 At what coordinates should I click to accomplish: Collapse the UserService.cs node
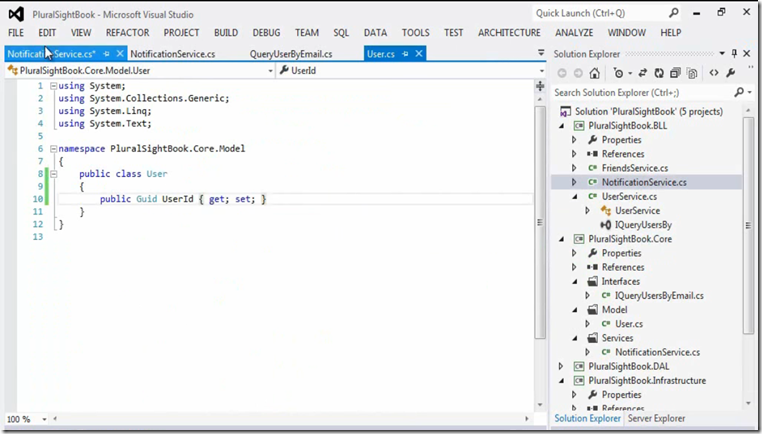click(575, 197)
